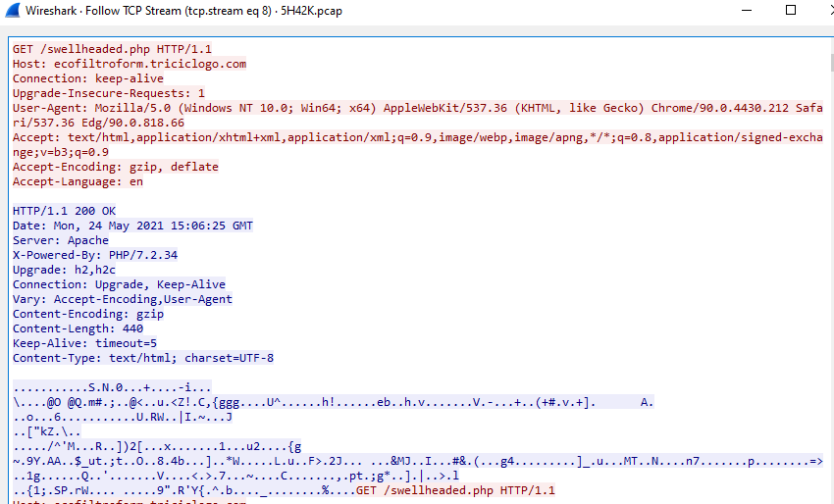
Task: Click the data line starting '..1g......Q'
Action: point(235,476)
